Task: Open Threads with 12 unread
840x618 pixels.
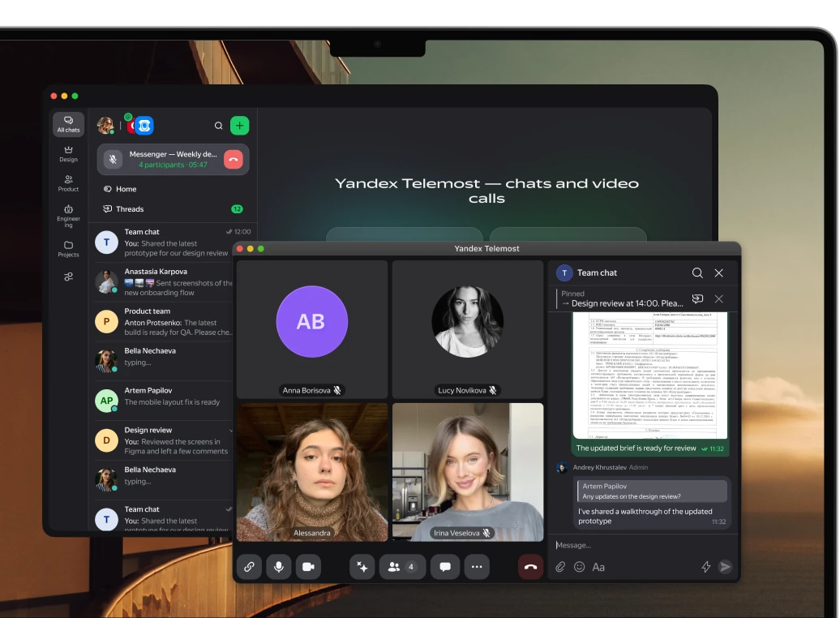Action: tap(173, 209)
